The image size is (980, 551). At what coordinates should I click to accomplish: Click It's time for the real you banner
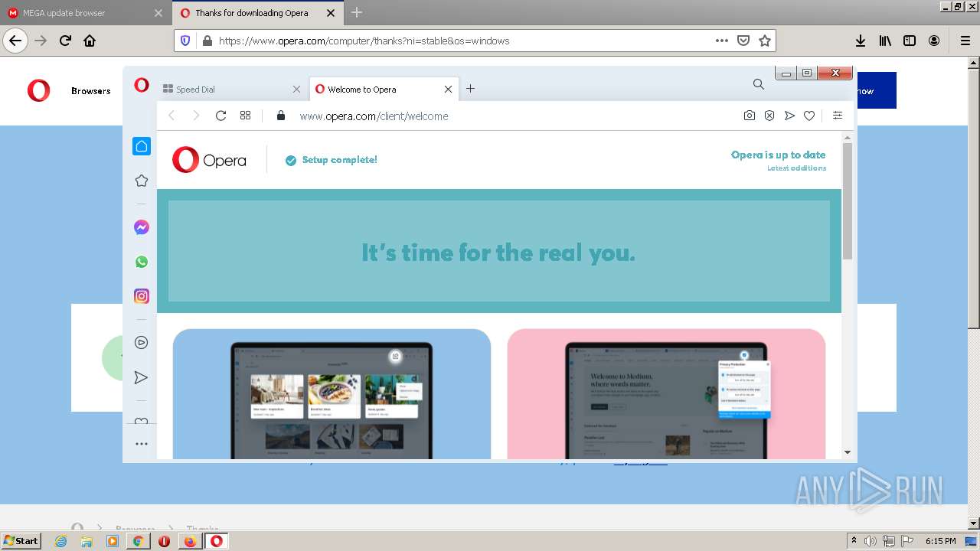[498, 253]
